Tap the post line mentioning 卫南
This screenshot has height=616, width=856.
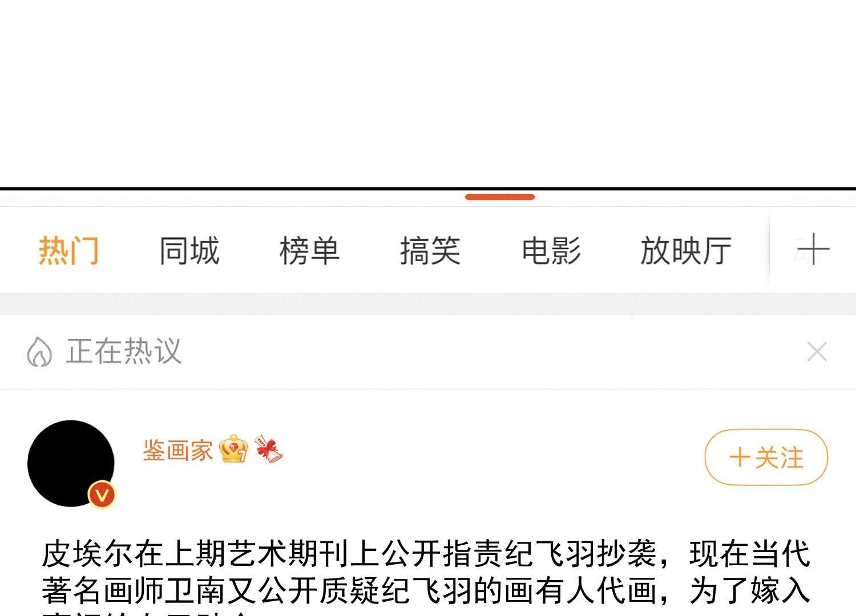point(426,591)
